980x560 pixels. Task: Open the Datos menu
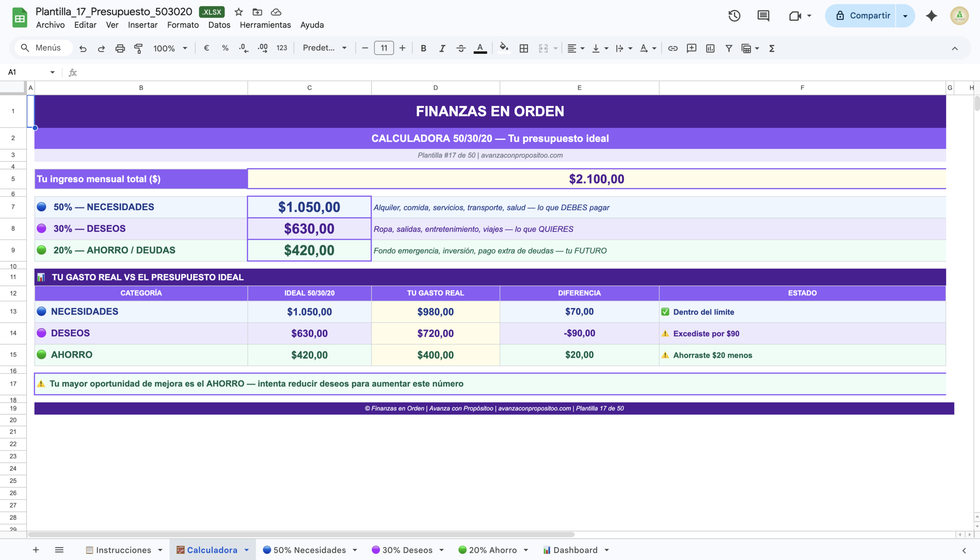219,25
